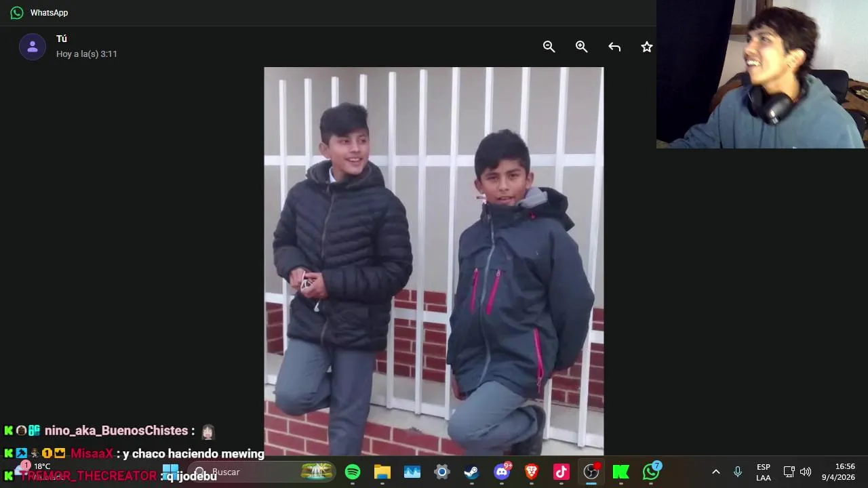Click the sender name Tú
This screenshot has width=868, height=488.
pos(62,39)
